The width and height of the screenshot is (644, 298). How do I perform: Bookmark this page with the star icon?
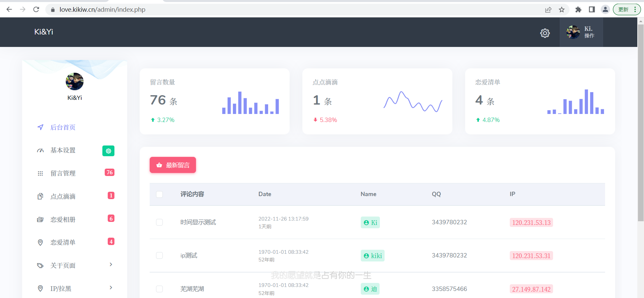561,9
